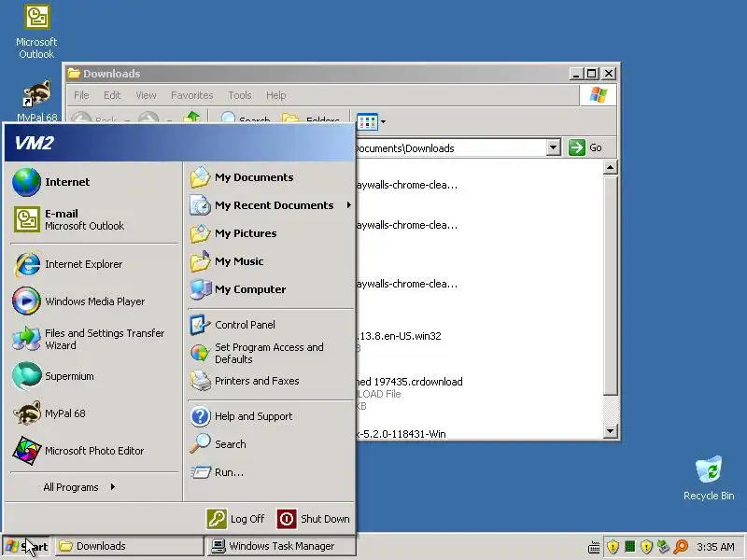Click the Shut Down button
Image resolution: width=747 pixels, height=560 pixels.
(314, 519)
